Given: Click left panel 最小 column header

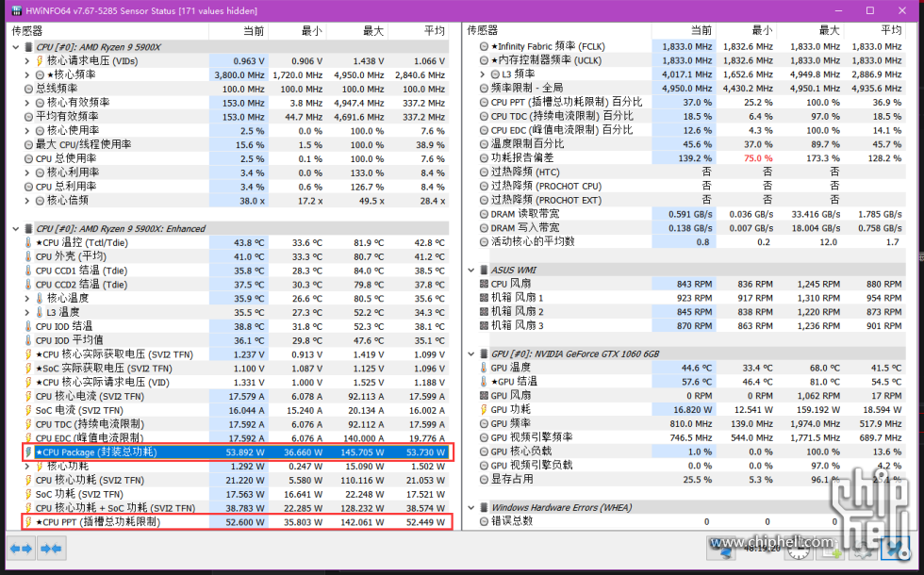Looking at the screenshot, I should (x=297, y=31).
